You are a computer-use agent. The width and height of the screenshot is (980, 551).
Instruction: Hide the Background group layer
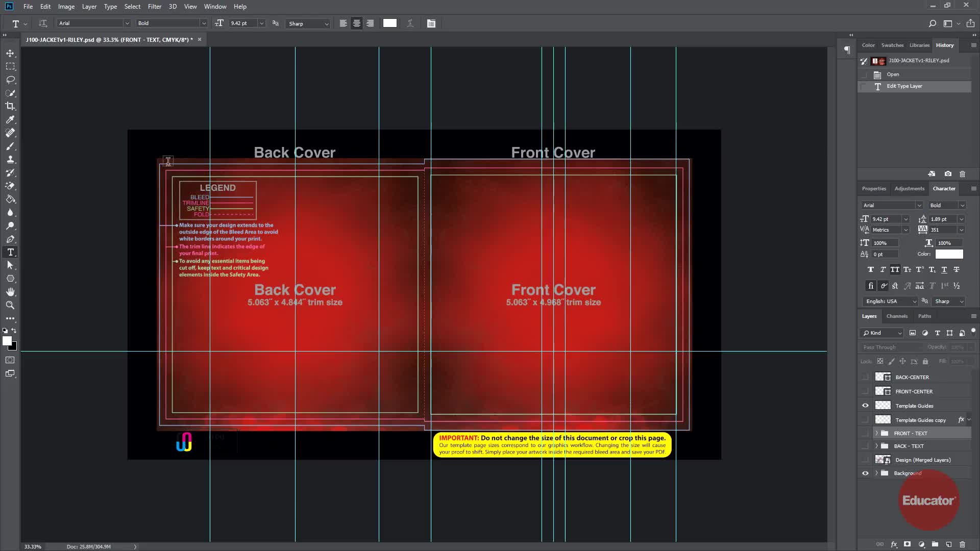coord(865,473)
